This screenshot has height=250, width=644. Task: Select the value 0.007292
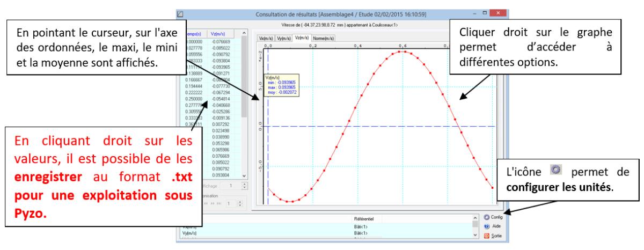(221, 124)
